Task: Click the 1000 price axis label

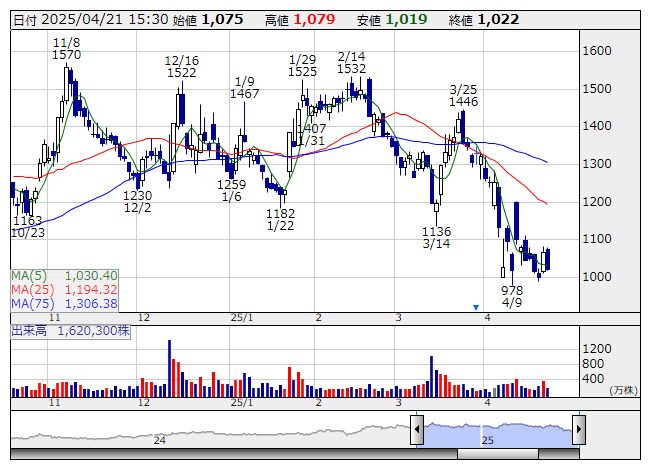Action: pyautogui.click(x=597, y=276)
